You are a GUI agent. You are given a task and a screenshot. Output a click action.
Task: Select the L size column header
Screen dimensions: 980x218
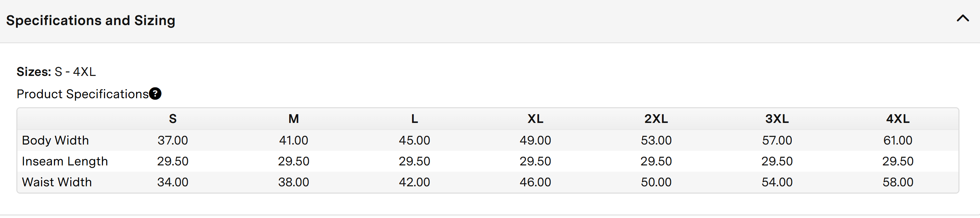click(414, 119)
